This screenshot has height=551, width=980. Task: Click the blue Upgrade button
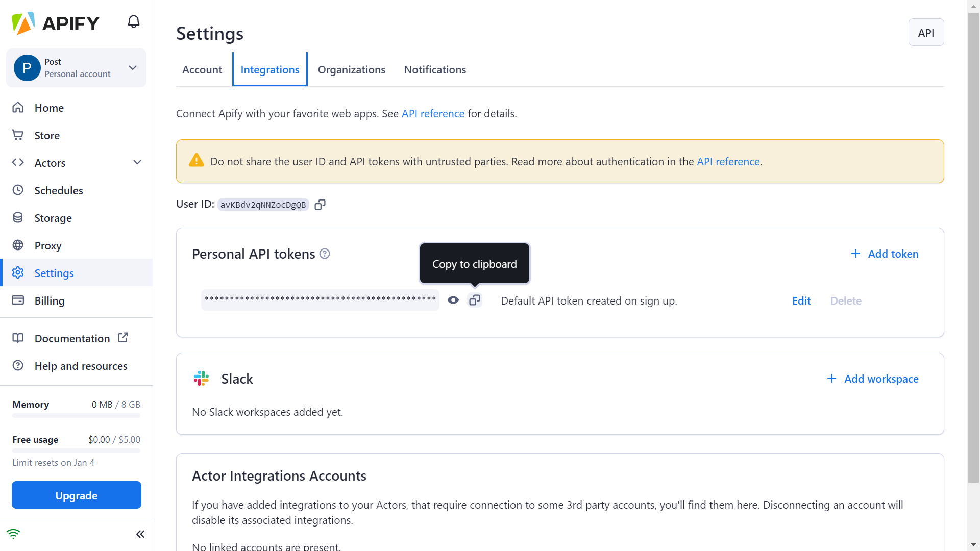(77, 495)
